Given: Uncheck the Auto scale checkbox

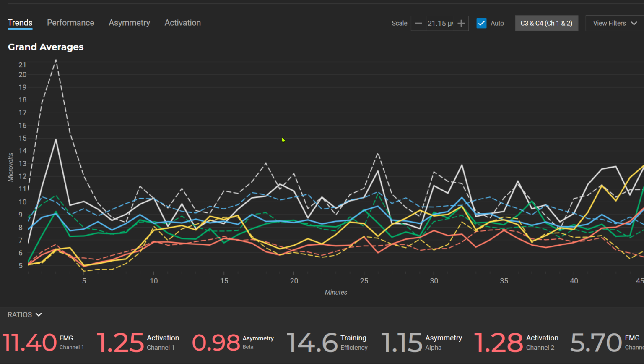Looking at the screenshot, I should tap(481, 24).
